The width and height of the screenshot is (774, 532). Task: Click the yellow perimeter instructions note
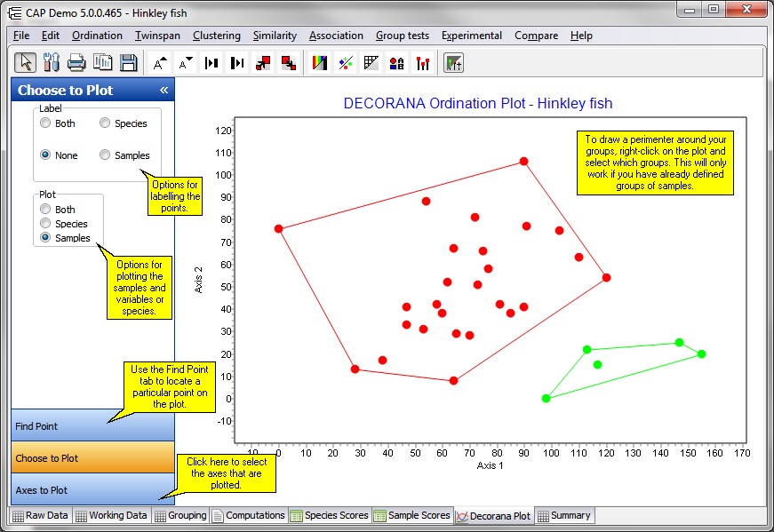click(x=655, y=163)
